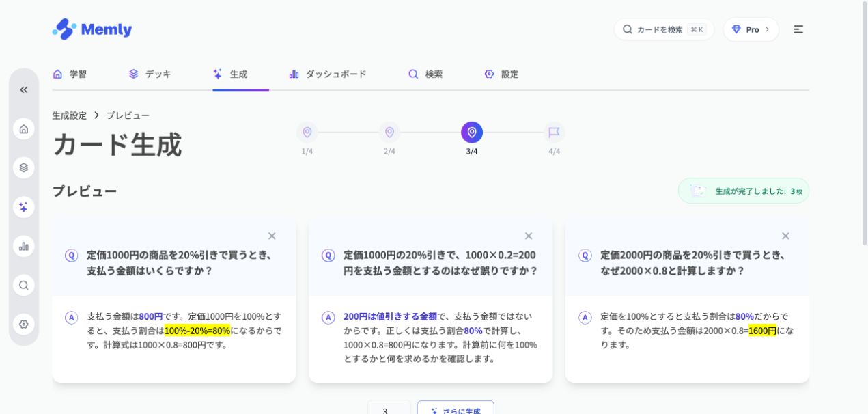
Task: Click the home icon in sidebar
Action: (24, 128)
